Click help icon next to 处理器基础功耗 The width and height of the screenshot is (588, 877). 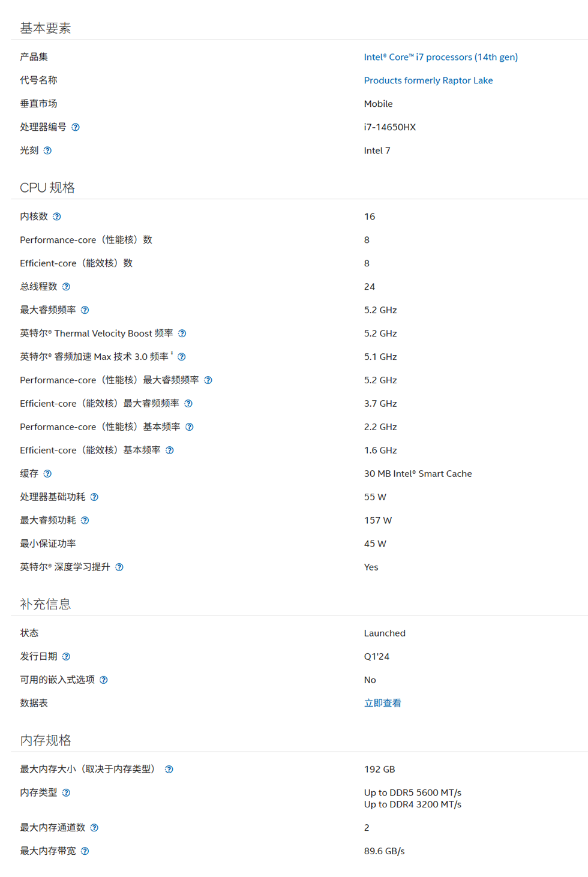click(x=94, y=497)
